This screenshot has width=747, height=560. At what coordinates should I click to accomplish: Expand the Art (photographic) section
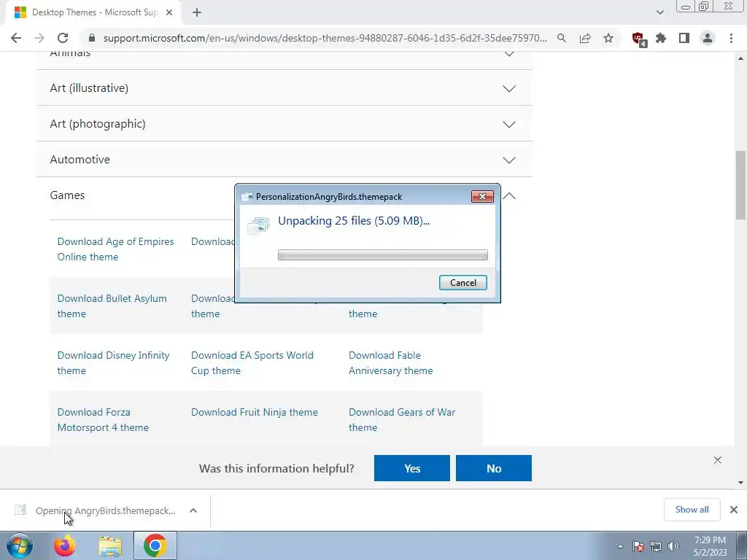click(x=284, y=124)
